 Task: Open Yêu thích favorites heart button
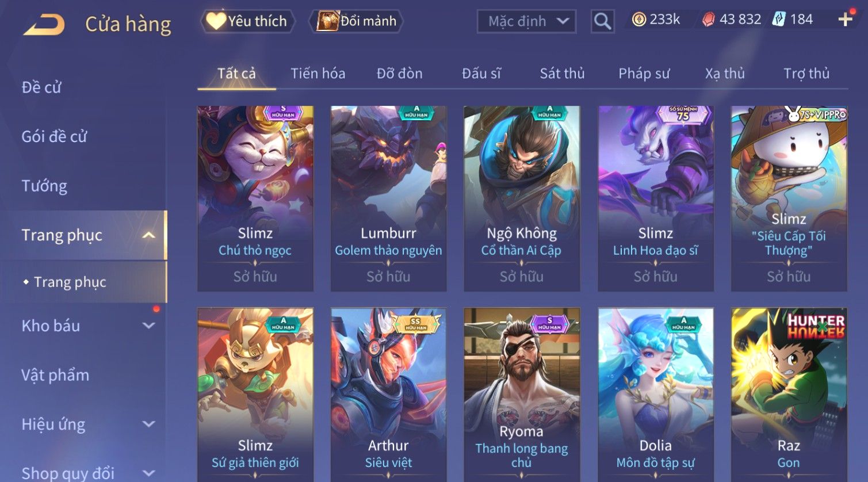tap(247, 21)
